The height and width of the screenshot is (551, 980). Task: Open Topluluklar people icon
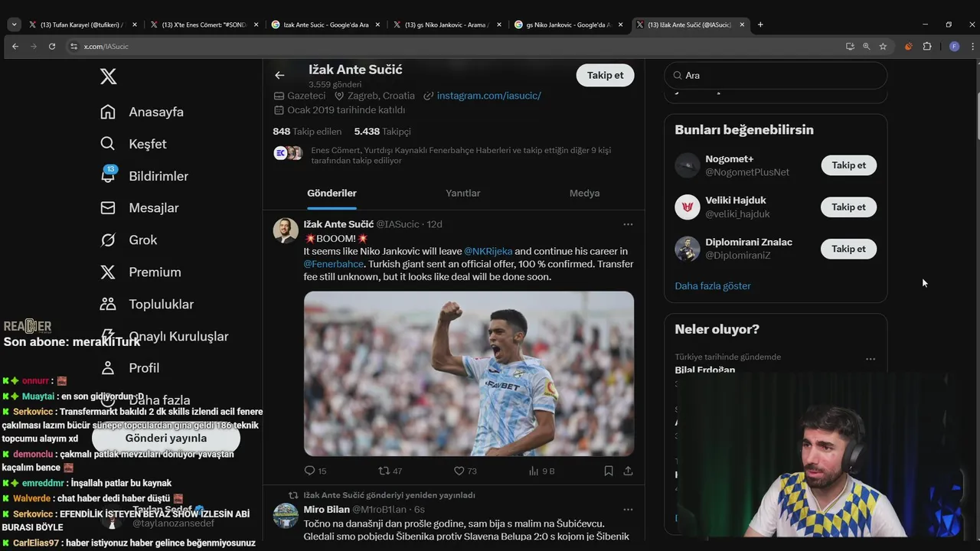coord(108,304)
